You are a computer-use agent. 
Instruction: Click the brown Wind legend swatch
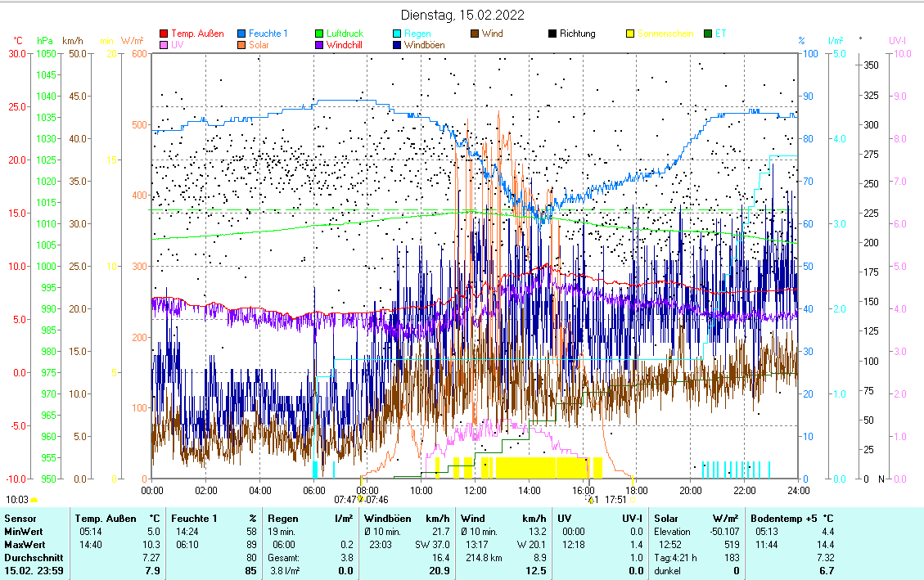(x=475, y=34)
